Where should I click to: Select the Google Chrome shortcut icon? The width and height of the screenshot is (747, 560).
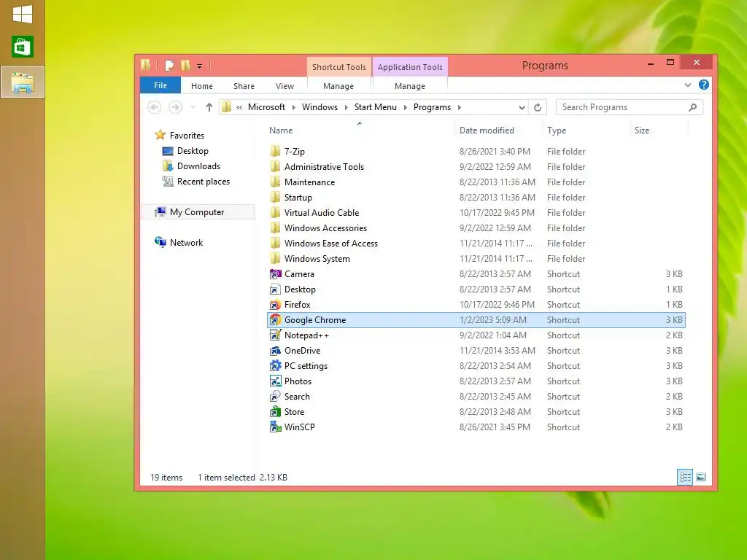tap(275, 320)
